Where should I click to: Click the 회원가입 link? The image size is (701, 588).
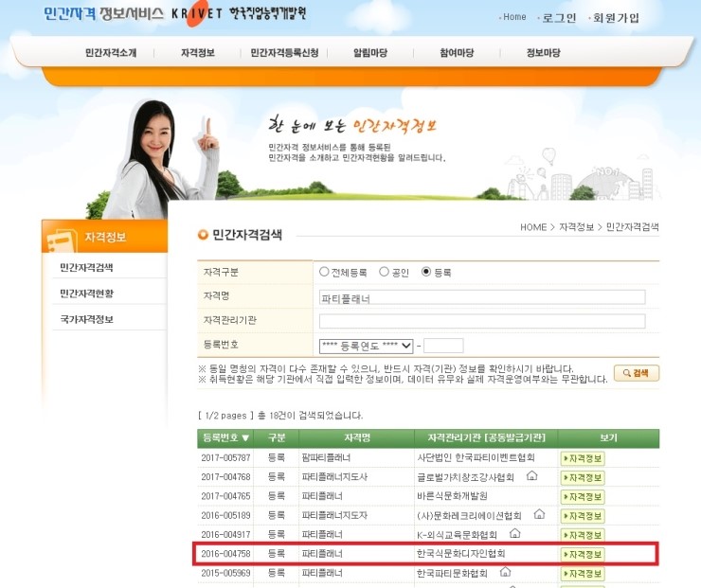click(x=616, y=18)
